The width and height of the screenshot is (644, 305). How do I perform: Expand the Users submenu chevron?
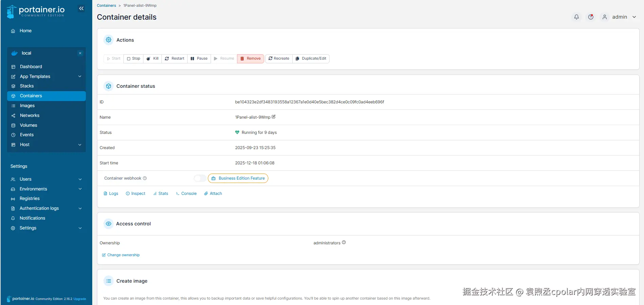tap(80, 179)
